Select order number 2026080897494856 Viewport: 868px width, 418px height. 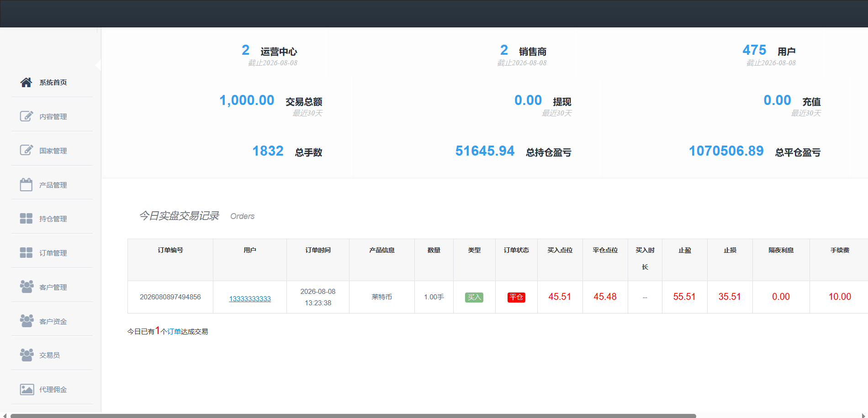tap(170, 297)
